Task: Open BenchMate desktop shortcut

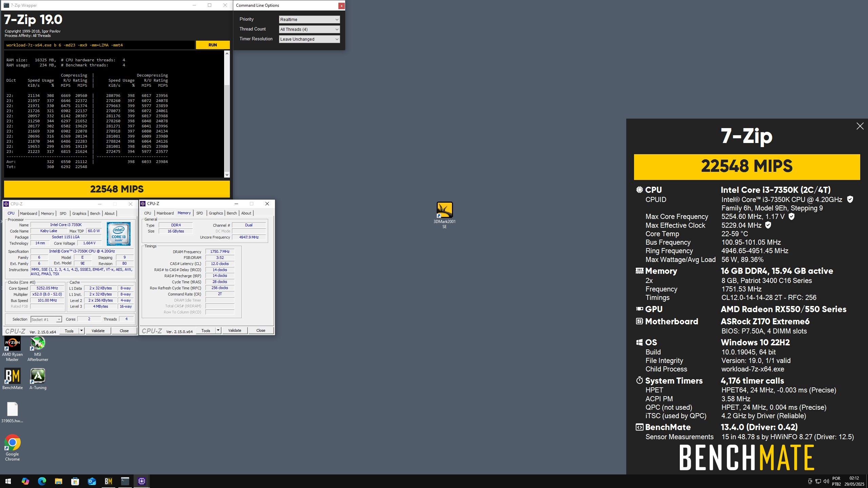Action: (x=13, y=379)
